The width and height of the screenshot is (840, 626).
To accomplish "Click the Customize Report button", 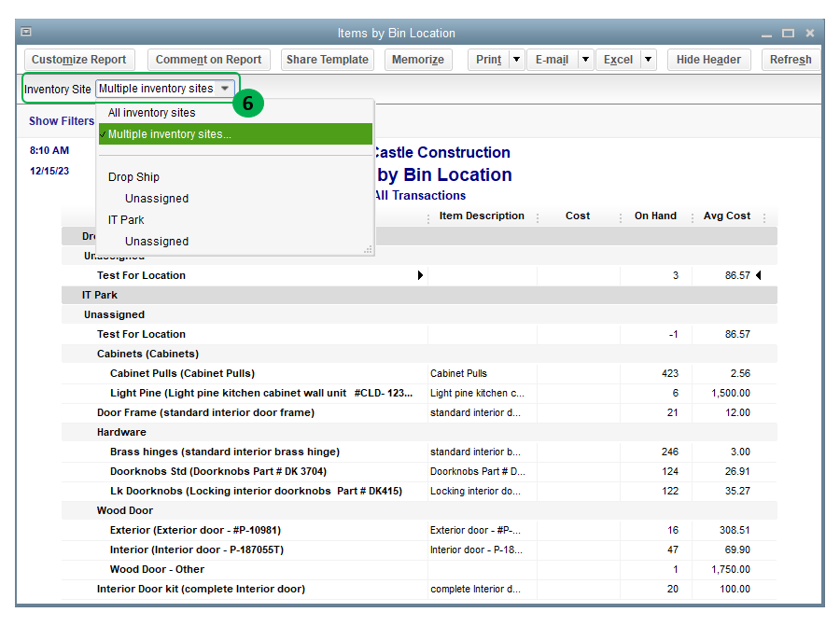I will point(78,60).
